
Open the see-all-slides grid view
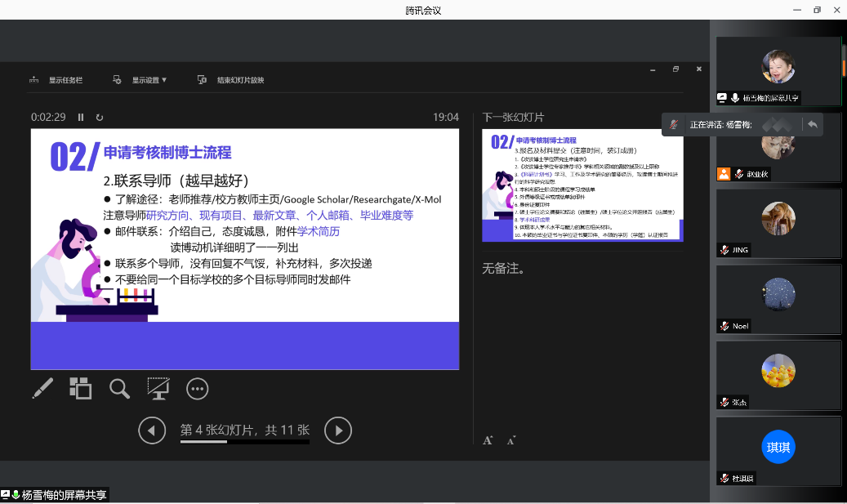[80, 388]
